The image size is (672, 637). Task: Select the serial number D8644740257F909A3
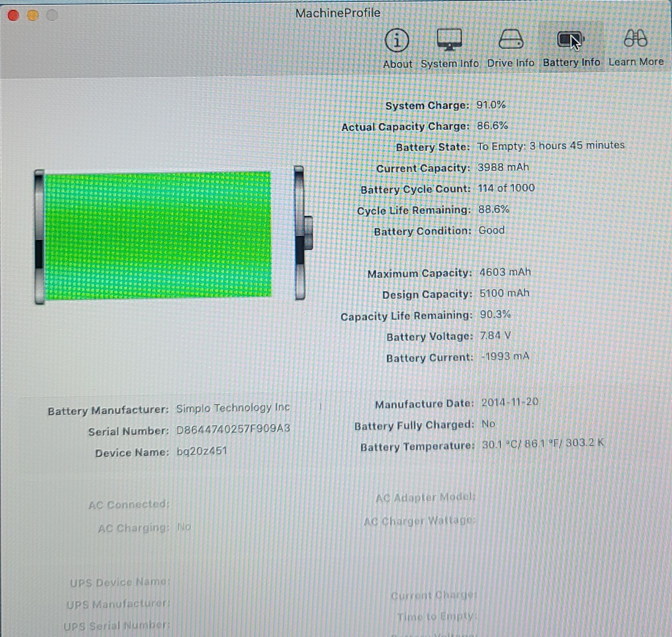[x=233, y=429]
